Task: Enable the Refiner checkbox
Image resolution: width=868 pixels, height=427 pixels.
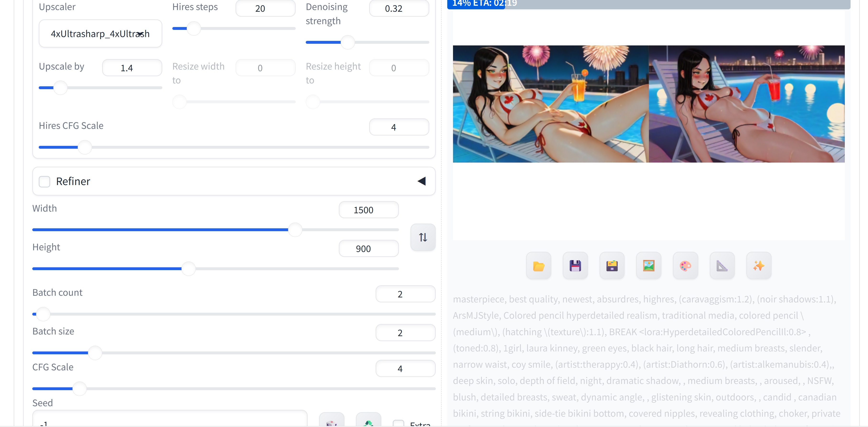Action: coord(44,181)
